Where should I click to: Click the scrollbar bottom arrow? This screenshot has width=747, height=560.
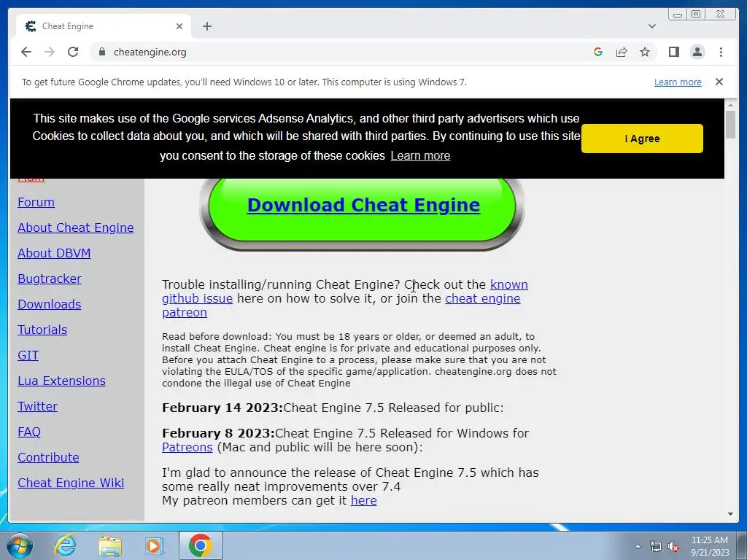tap(730, 514)
